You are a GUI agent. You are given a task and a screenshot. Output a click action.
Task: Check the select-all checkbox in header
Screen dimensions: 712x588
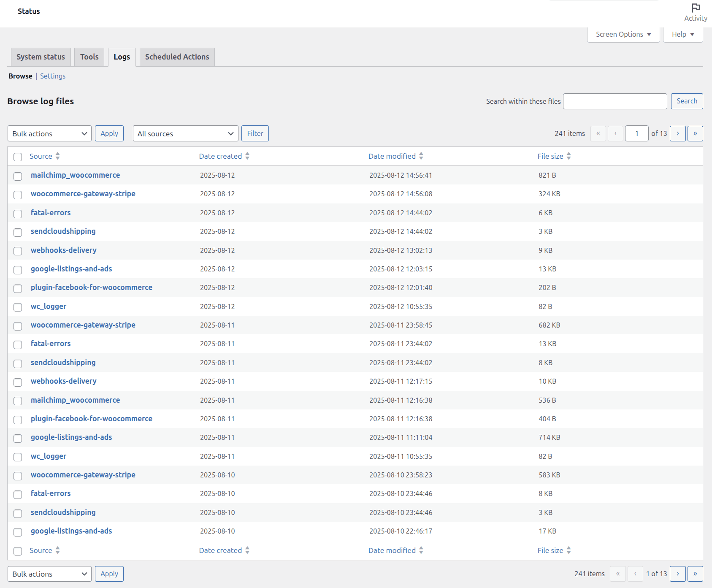pyautogui.click(x=17, y=157)
